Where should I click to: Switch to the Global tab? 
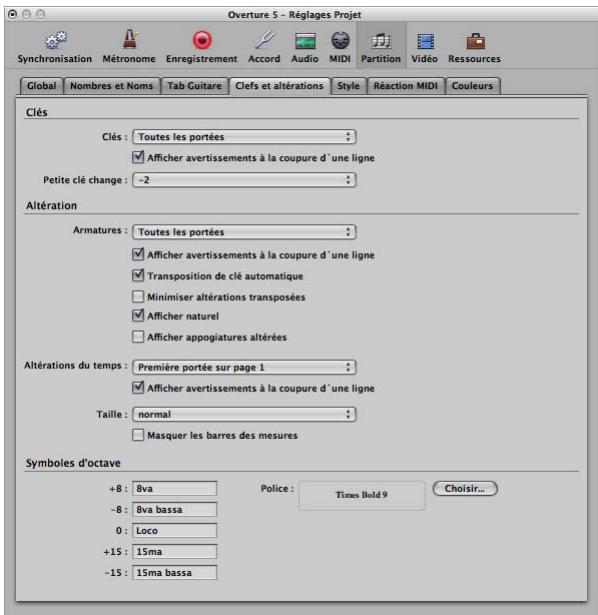[x=42, y=86]
